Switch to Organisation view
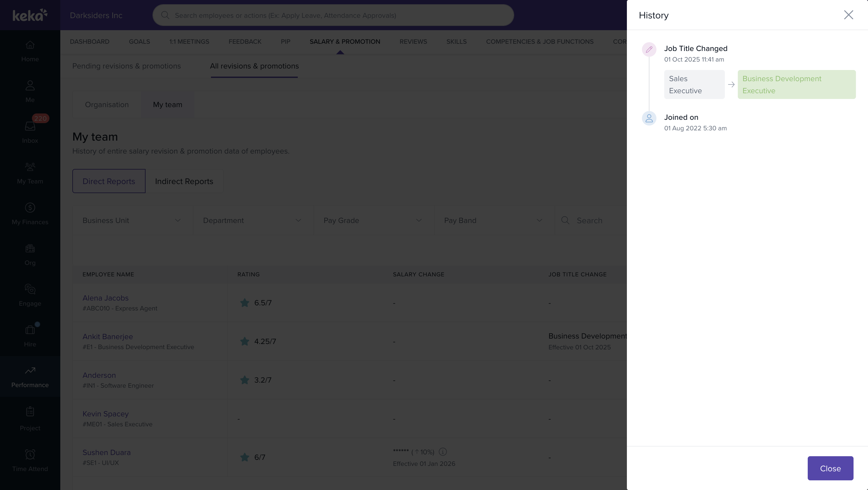Screen dimensions: 868x490 (x=107, y=104)
